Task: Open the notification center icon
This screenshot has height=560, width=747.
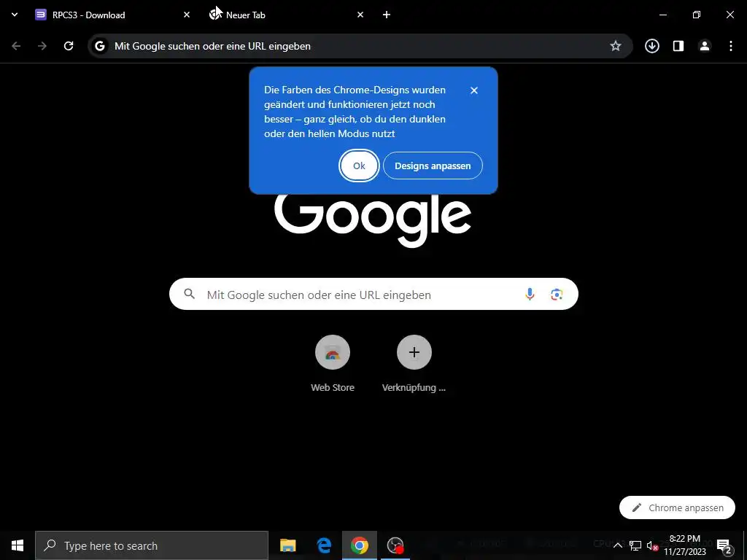Action: pyautogui.click(x=724, y=545)
